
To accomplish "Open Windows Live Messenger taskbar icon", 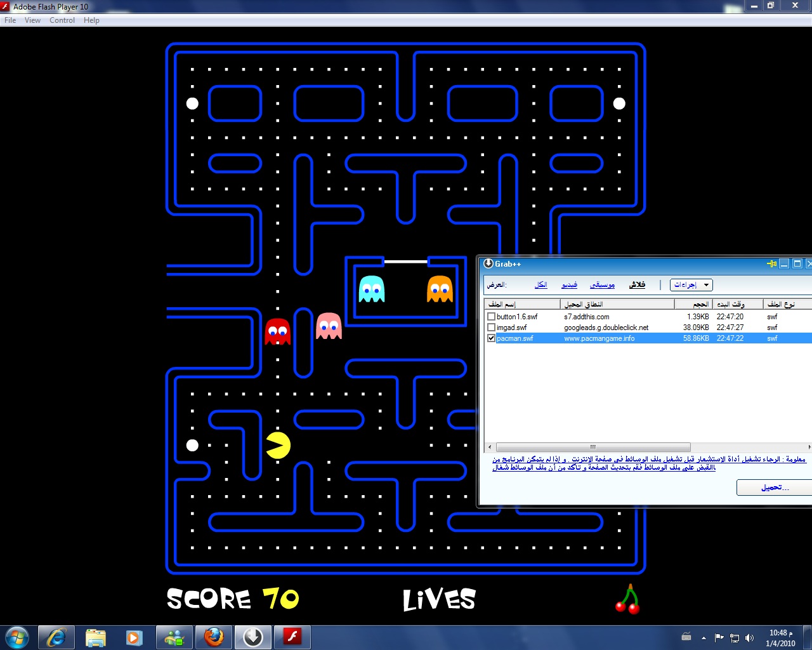I will click(174, 637).
